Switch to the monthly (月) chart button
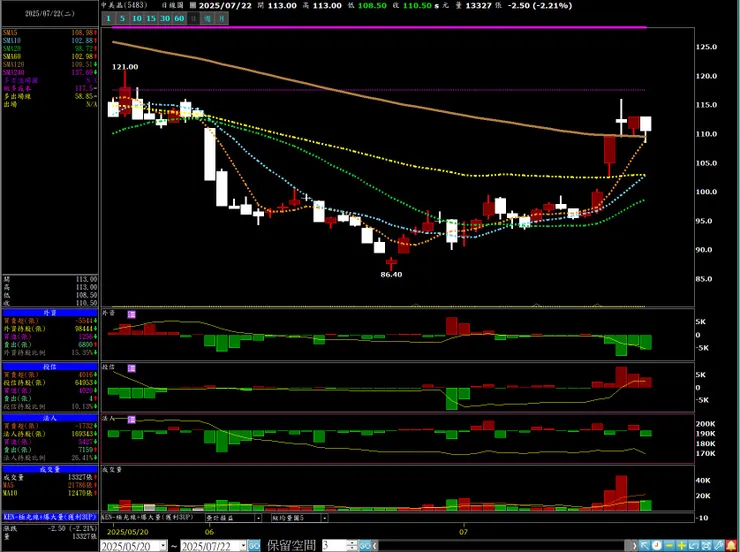This screenshot has width=740, height=552. (221, 18)
